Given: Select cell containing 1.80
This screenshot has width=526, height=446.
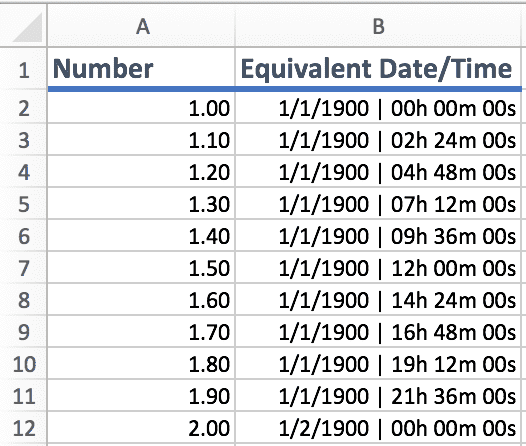Looking at the screenshot, I should (141, 364).
